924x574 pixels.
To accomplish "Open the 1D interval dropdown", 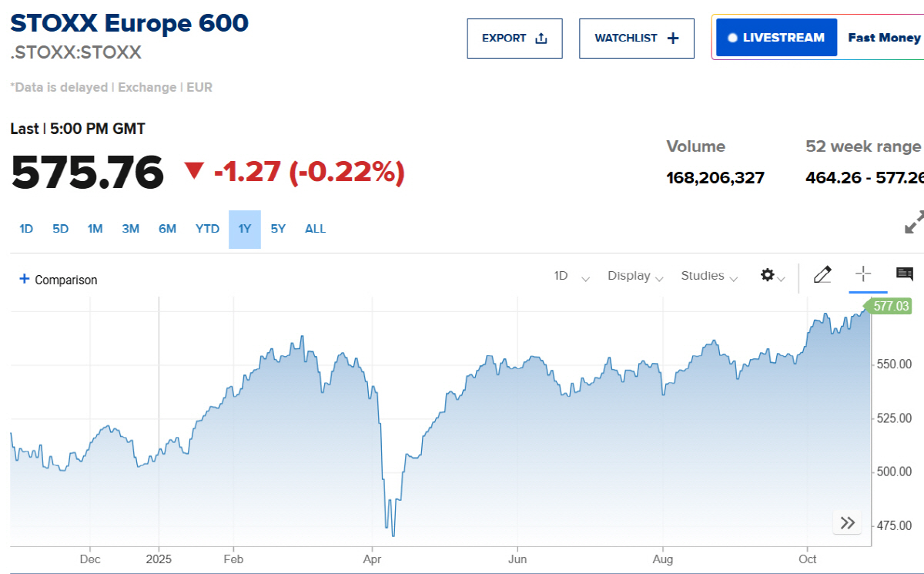I will pos(567,275).
